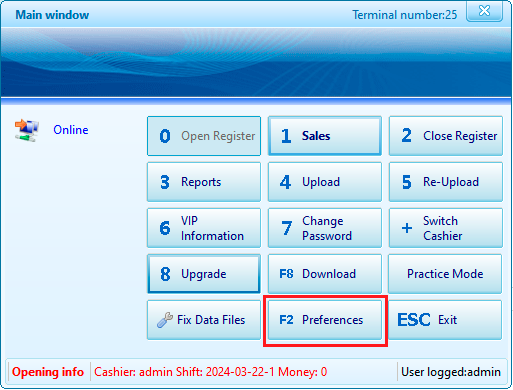The height and width of the screenshot is (390, 513).
Task: Open F2 Preferences
Action: [325, 320]
